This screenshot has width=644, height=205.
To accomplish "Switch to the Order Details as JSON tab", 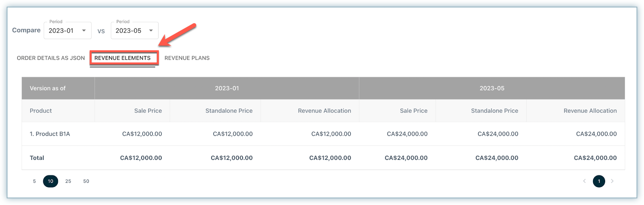I will click(51, 58).
